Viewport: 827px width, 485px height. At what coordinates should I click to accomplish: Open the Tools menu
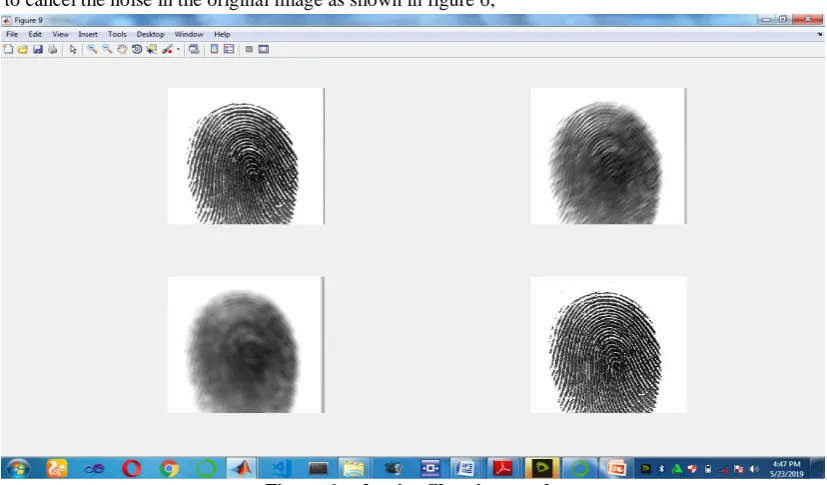[x=117, y=34]
